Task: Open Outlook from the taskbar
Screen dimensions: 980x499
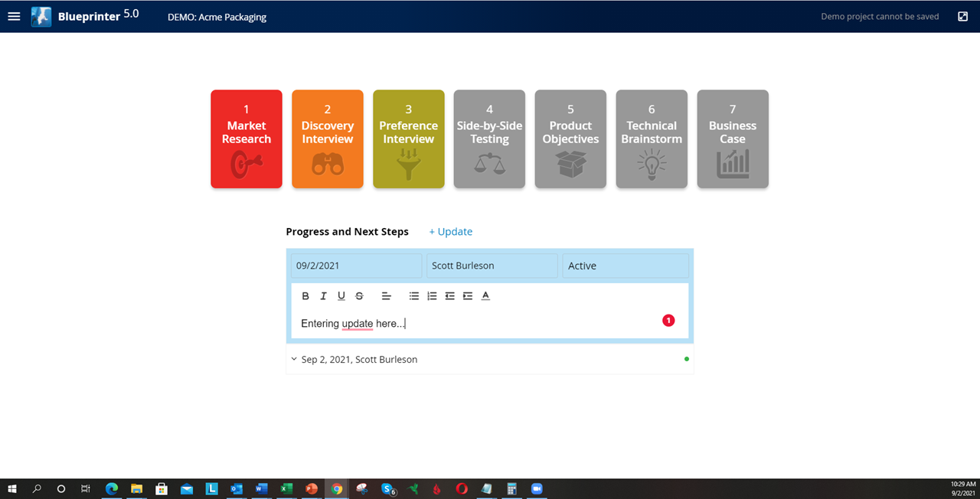Action: [237, 488]
